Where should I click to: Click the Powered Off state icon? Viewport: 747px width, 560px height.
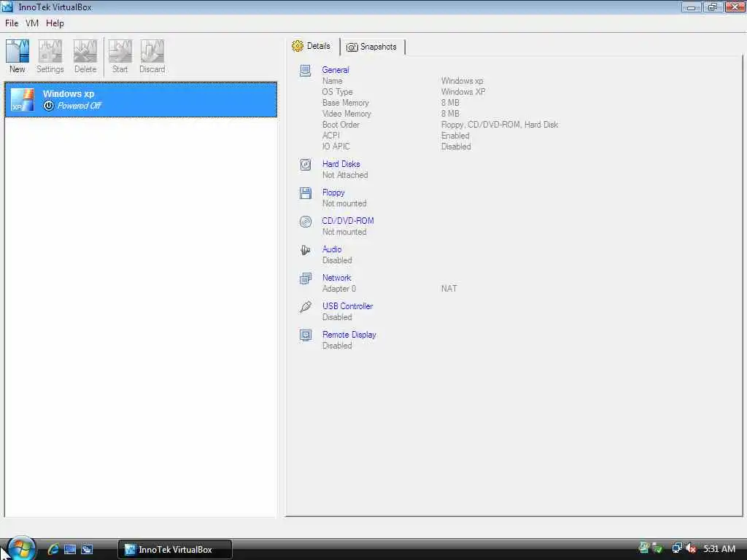point(48,106)
